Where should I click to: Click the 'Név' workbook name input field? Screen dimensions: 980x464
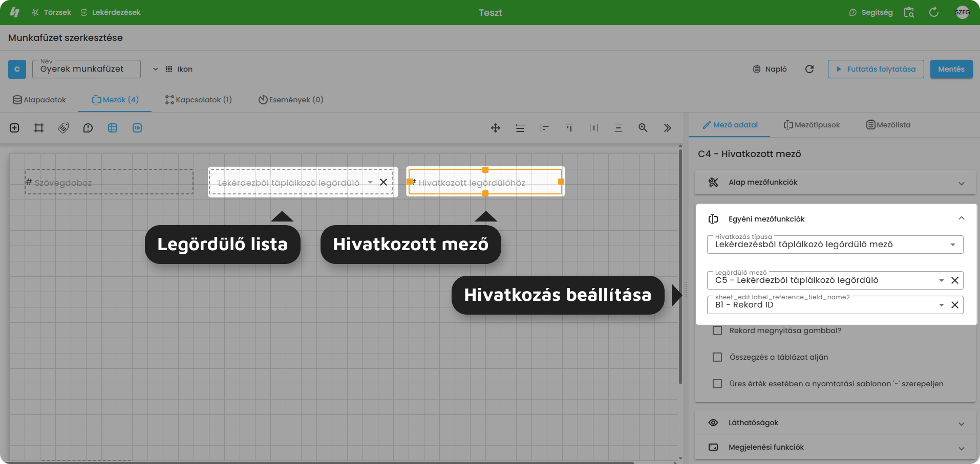(86, 69)
